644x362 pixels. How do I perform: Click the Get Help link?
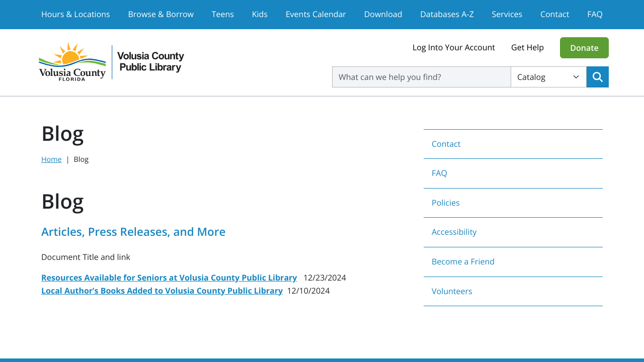click(x=527, y=47)
